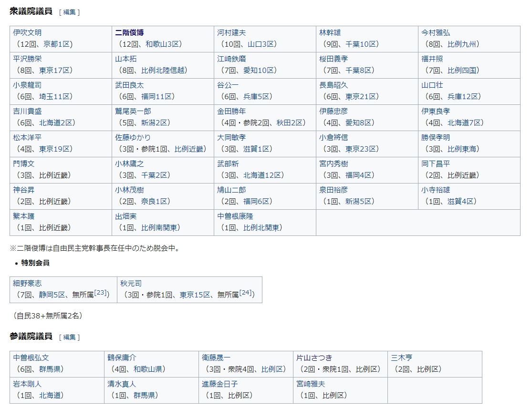
Task: Open 小林茂樹 article link
Action: tap(129, 190)
